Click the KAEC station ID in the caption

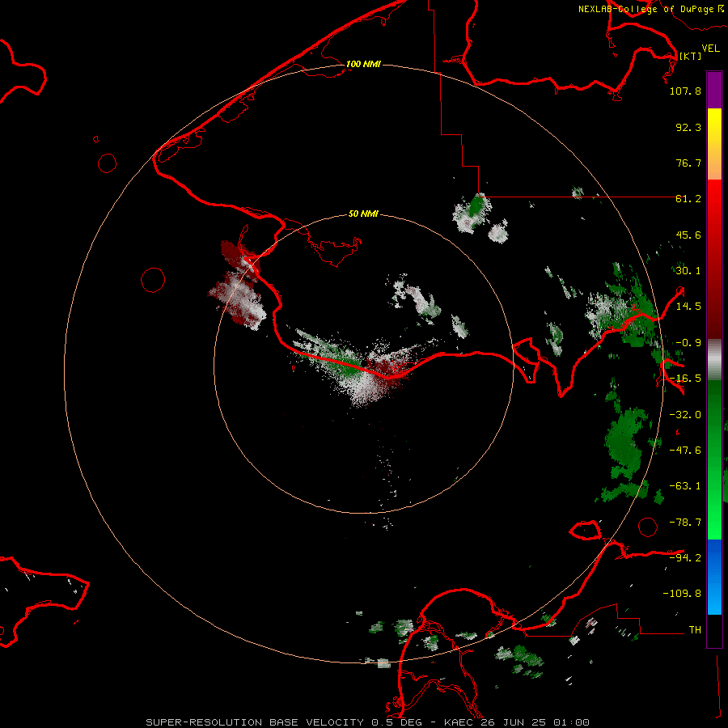[461, 722]
